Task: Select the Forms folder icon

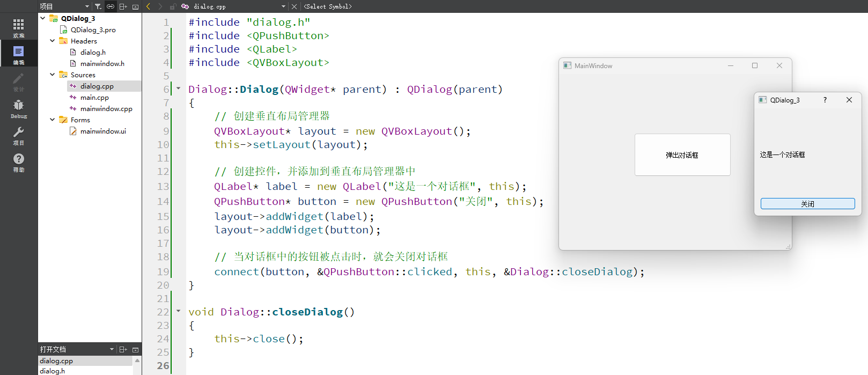Action: (x=63, y=120)
